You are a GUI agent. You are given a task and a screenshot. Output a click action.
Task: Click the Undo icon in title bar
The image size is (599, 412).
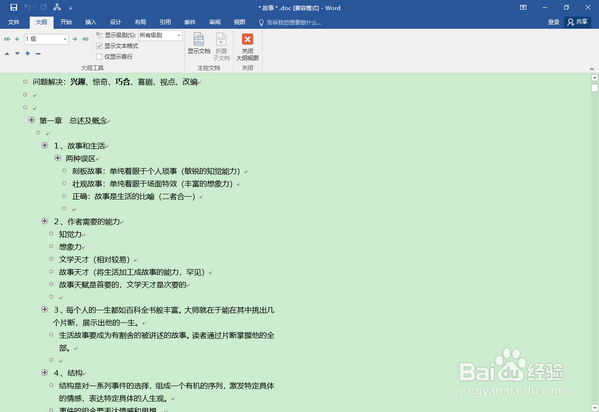[x=27, y=7]
